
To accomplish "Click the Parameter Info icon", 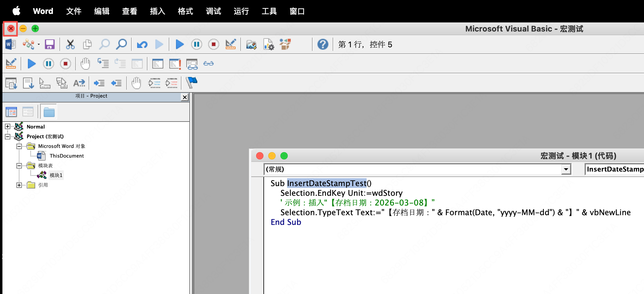I will tap(62, 83).
